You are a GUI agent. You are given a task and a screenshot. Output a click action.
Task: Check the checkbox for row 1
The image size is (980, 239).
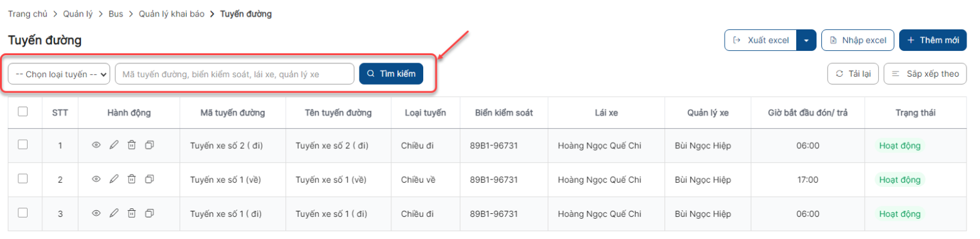[x=23, y=145]
